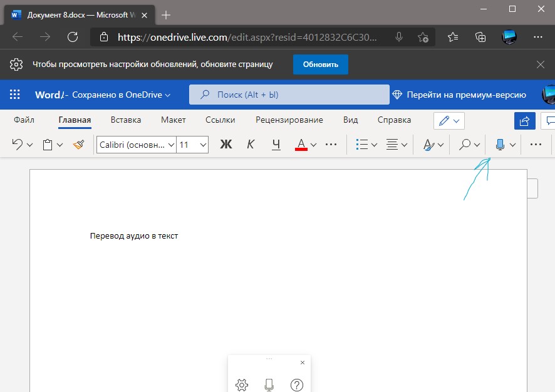
Task: Click the Format Painter brush icon
Action: coord(78,145)
